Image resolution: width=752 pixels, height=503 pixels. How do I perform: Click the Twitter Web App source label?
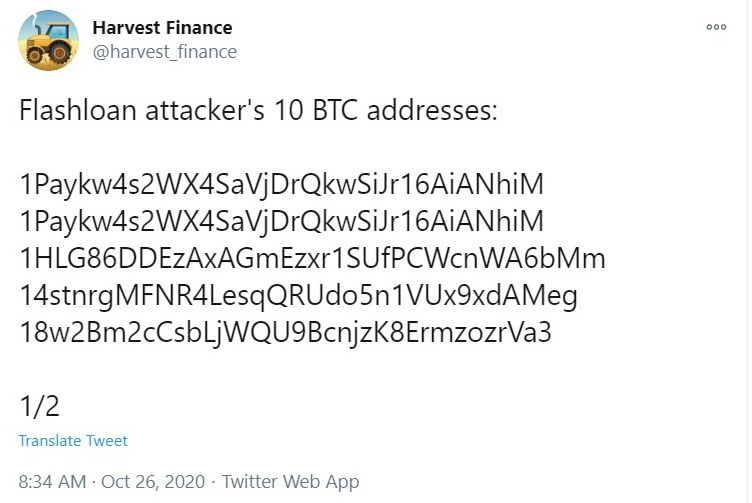[290, 482]
